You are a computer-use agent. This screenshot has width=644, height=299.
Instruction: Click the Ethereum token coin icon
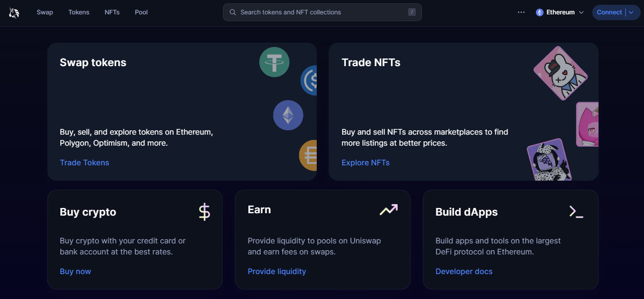point(288,115)
